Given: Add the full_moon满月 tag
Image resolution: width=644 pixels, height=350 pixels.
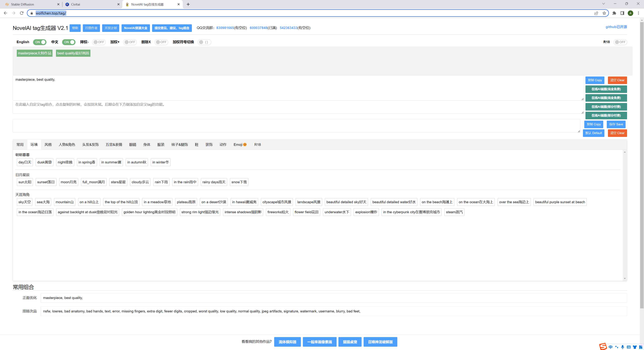Looking at the screenshot, I should (94, 182).
